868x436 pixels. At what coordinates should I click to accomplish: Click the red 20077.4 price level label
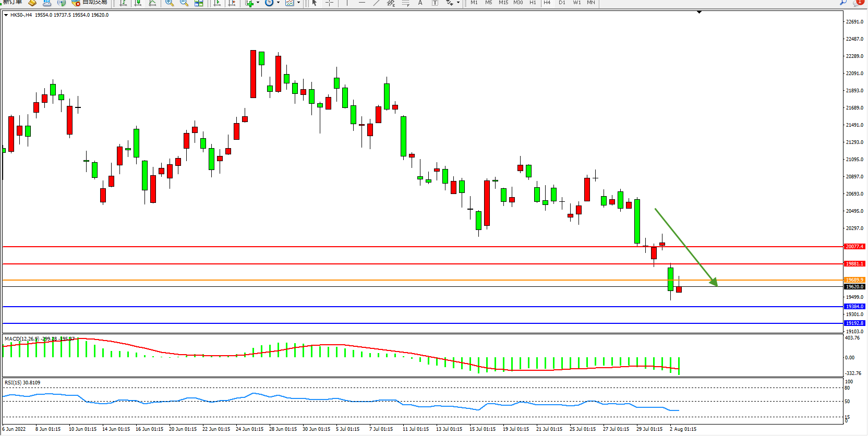(x=854, y=247)
